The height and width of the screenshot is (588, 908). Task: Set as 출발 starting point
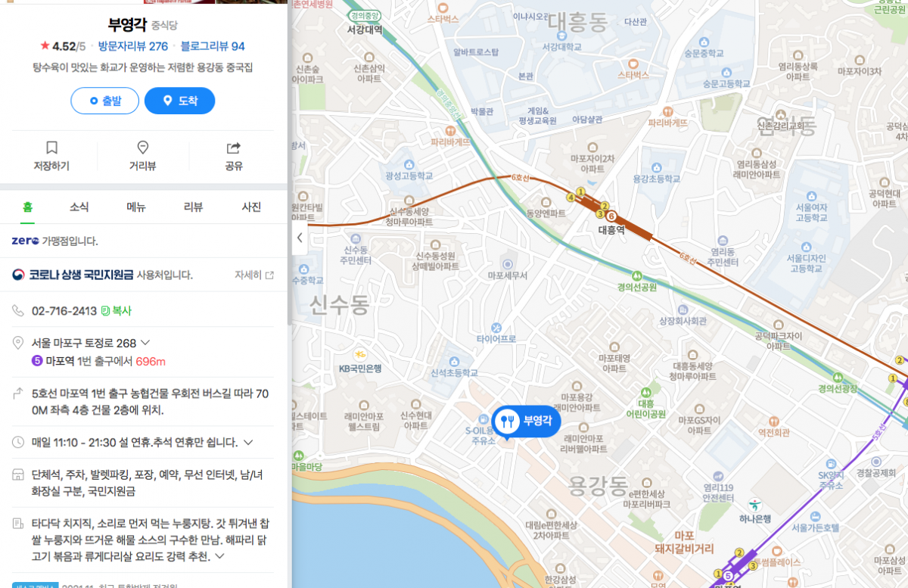pos(105,101)
